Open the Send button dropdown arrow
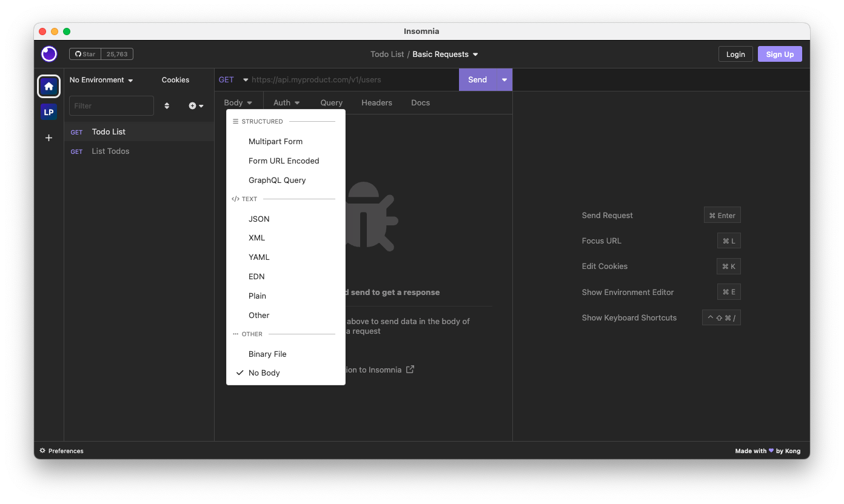Viewport: 844px width, 504px height. coord(504,79)
